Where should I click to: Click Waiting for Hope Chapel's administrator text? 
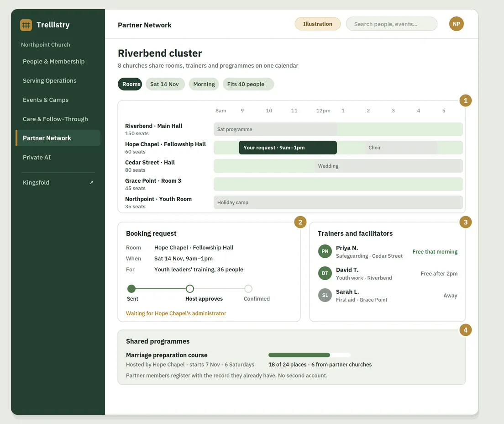tap(176, 313)
